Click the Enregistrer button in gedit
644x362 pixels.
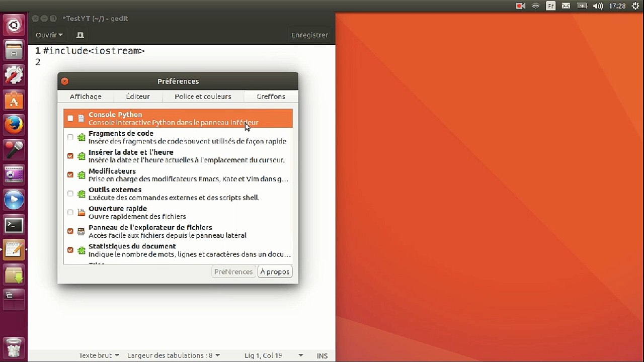click(310, 35)
